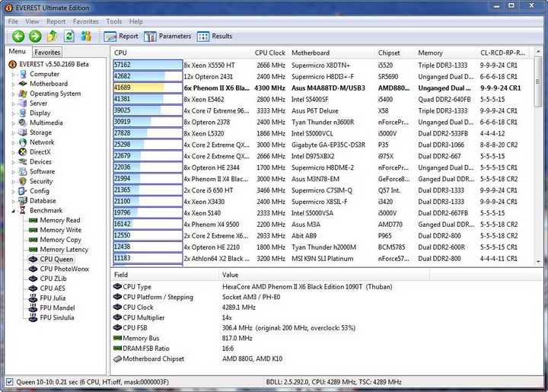Click the results list vertical scrollbar

[538, 157]
